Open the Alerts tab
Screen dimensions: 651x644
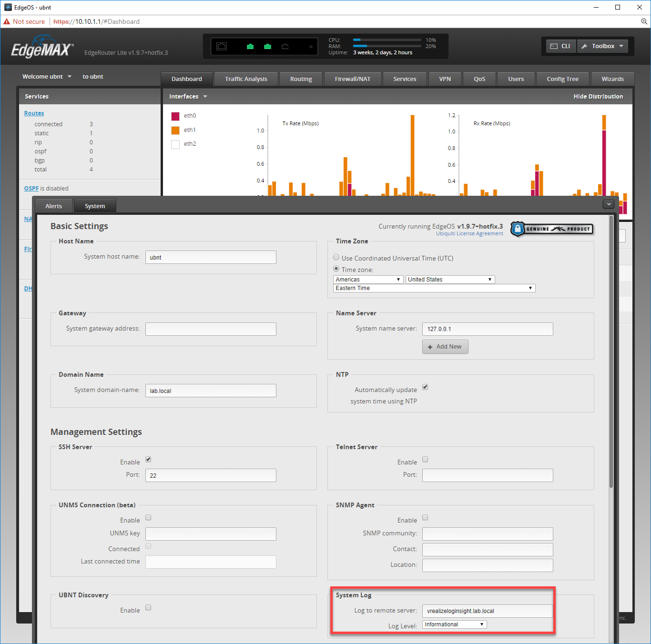(54, 206)
